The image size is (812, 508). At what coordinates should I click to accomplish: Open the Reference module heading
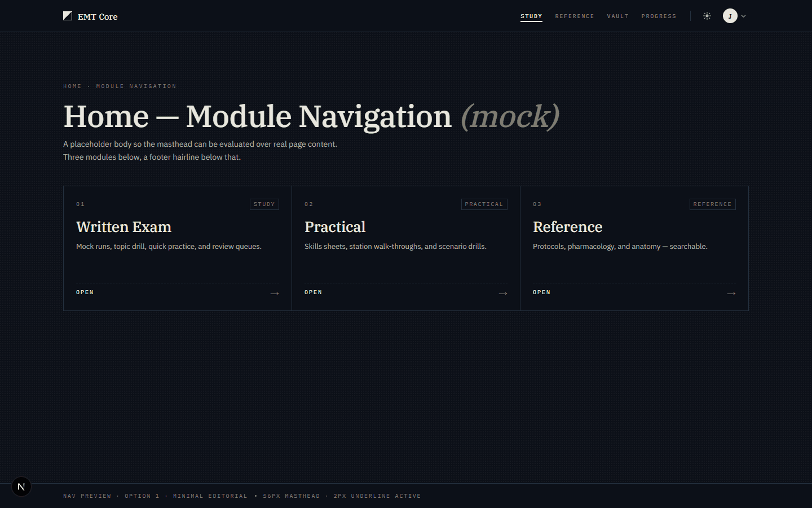pos(567,227)
